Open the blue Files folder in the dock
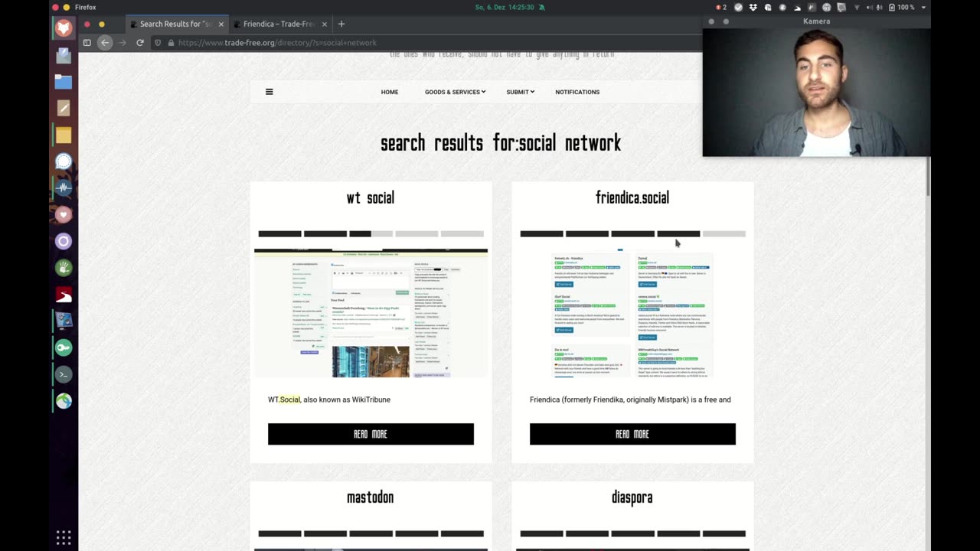The image size is (980, 551). point(64,82)
